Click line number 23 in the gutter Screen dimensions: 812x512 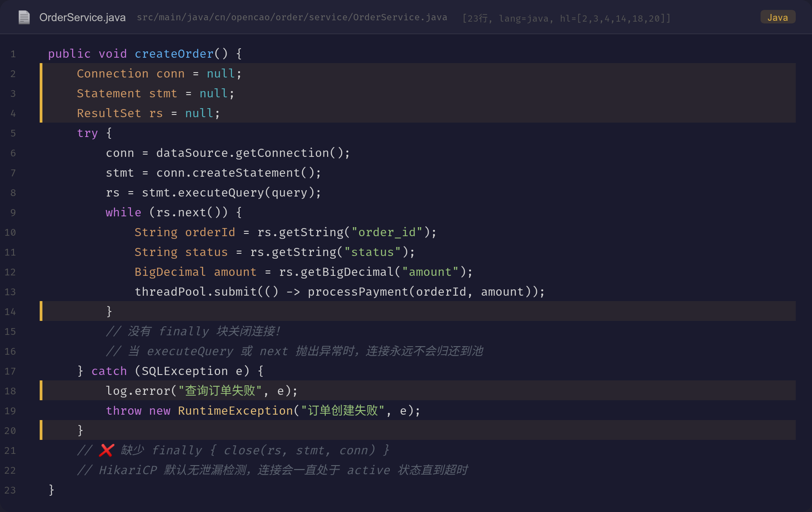tap(10, 490)
